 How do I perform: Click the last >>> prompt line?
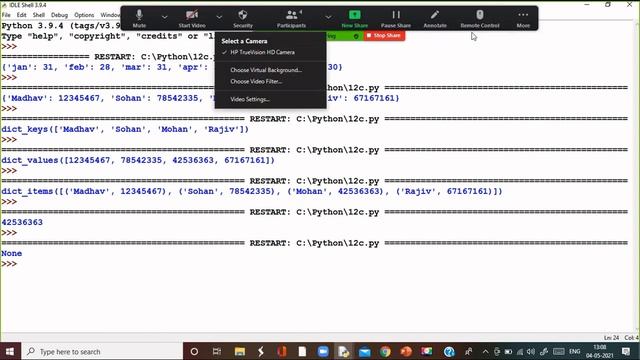pyautogui.click(x=9, y=264)
